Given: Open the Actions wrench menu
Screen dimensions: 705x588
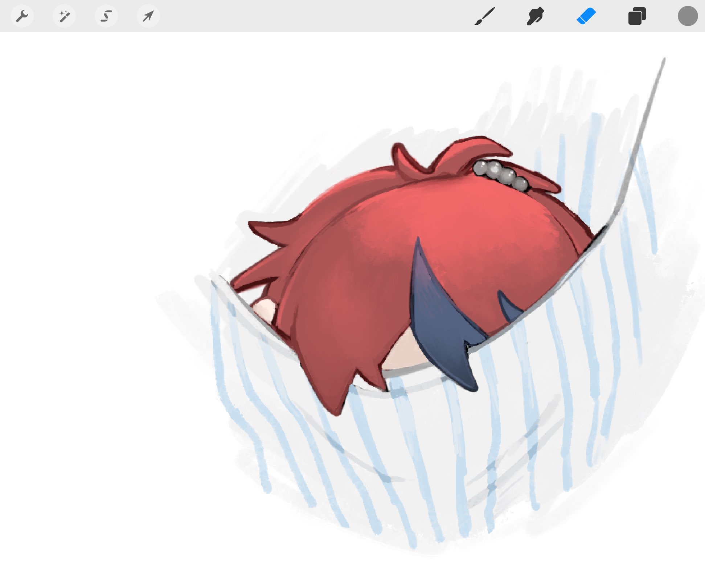Looking at the screenshot, I should pos(22,16).
